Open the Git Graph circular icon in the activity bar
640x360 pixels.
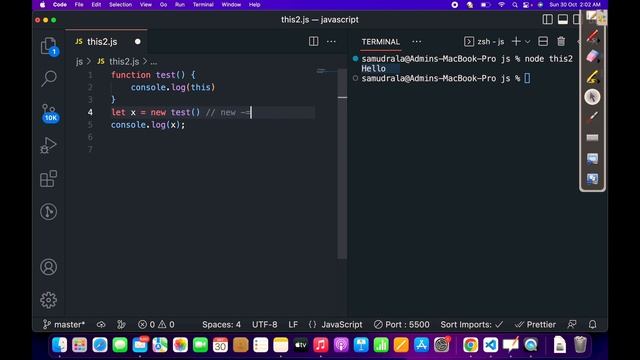(49, 211)
